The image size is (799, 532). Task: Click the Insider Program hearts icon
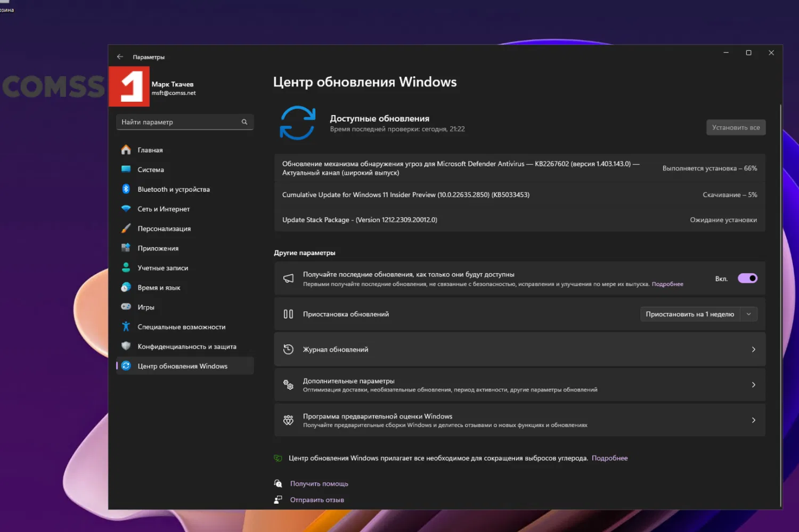tap(288, 420)
